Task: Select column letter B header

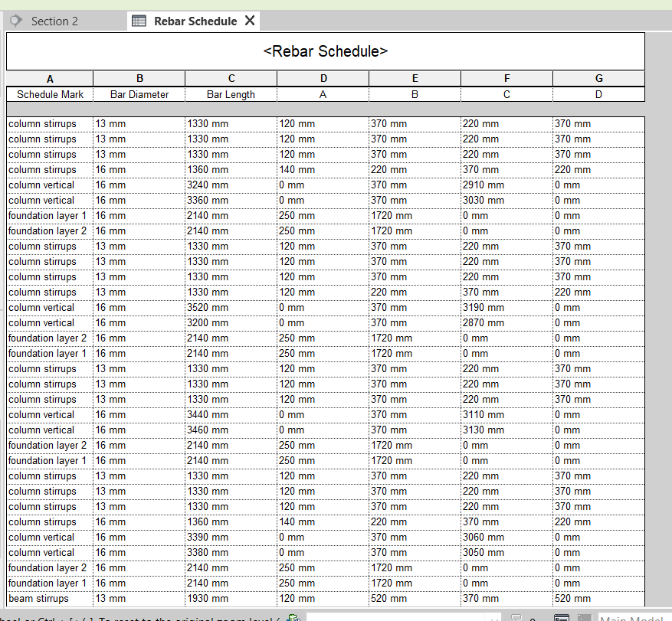Action: 139,78
